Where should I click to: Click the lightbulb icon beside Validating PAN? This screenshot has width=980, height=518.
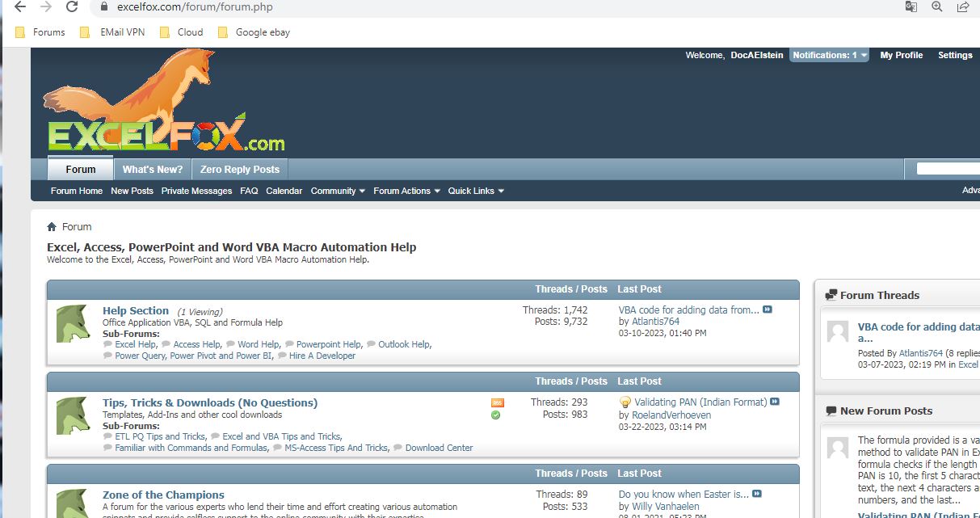625,402
